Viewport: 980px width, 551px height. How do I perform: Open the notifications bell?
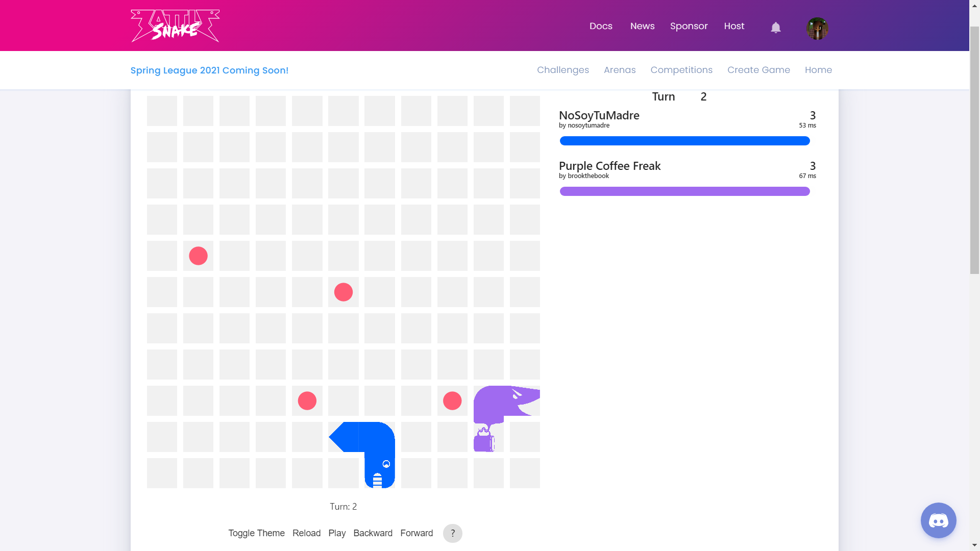pyautogui.click(x=775, y=28)
